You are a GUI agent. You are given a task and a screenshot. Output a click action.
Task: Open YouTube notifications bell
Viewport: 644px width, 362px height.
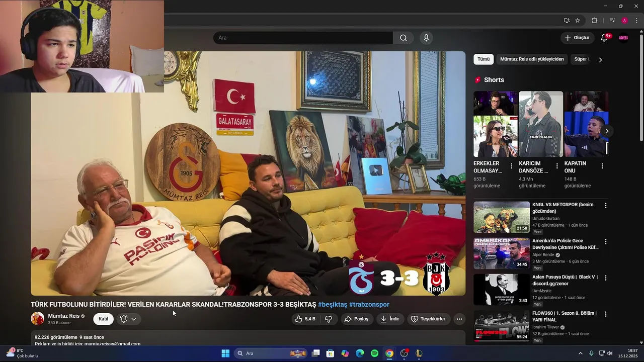604,38
